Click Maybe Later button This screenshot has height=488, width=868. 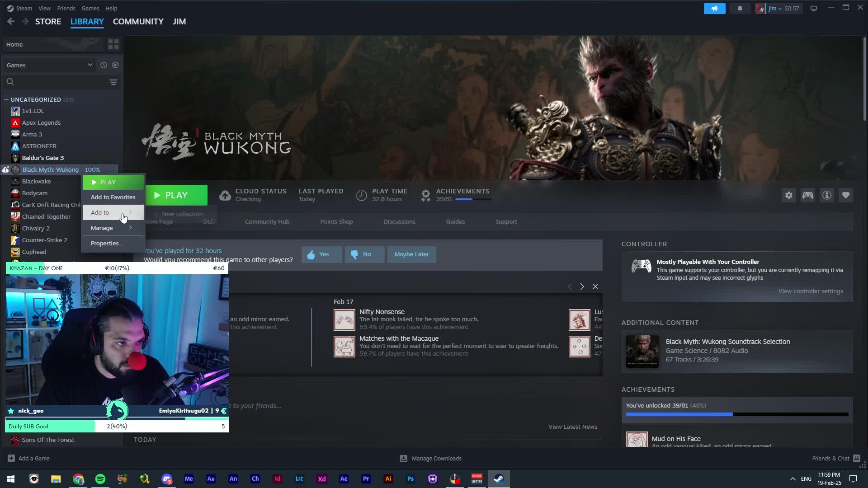click(x=411, y=254)
